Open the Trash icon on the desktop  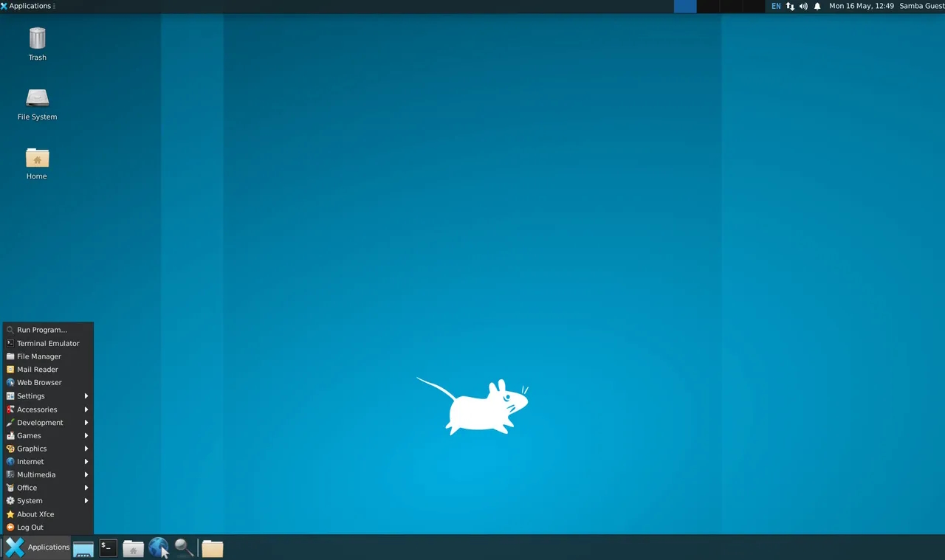pos(37,37)
